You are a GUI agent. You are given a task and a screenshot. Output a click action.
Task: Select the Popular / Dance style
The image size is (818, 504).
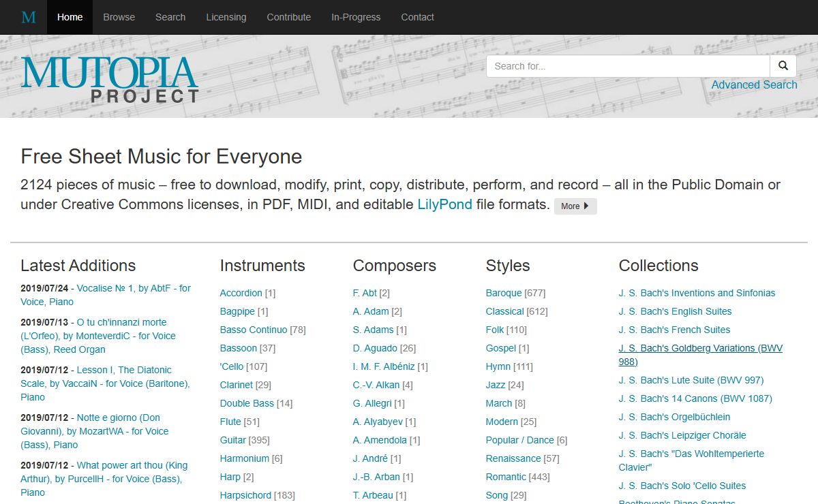pyautogui.click(x=519, y=440)
